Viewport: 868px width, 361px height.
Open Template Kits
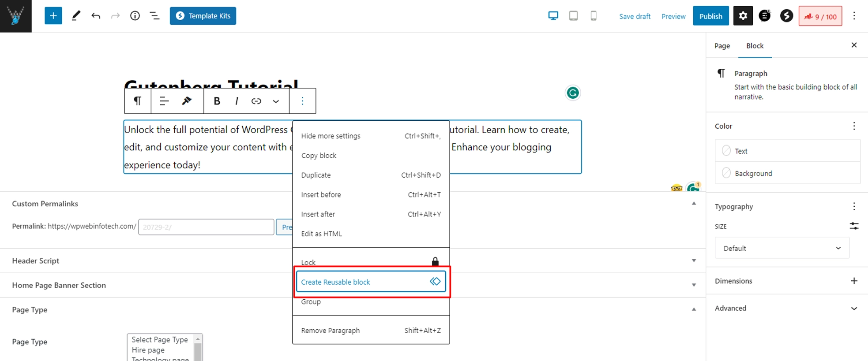(x=203, y=16)
